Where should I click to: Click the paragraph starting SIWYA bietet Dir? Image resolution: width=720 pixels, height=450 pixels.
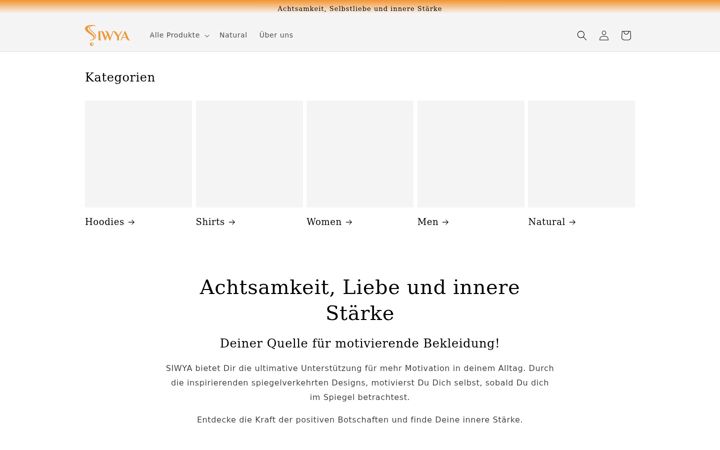[360, 382]
